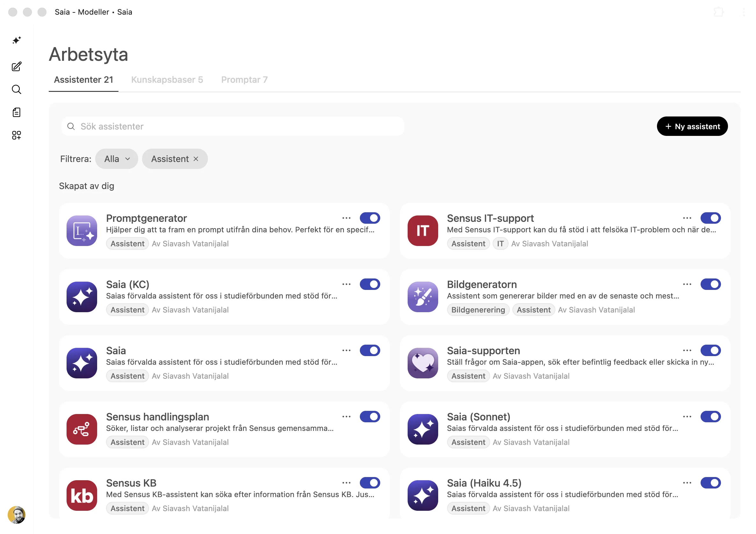The image size is (756, 534).
Task: Toggle Sensus handlingsplan off
Action: pyautogui.click(x=370, y=416)
